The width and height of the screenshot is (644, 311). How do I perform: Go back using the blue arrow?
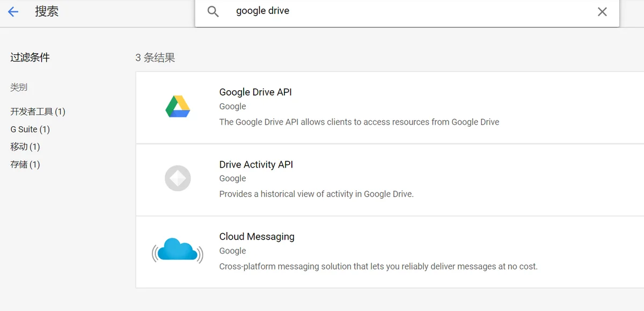pos(13,11)
